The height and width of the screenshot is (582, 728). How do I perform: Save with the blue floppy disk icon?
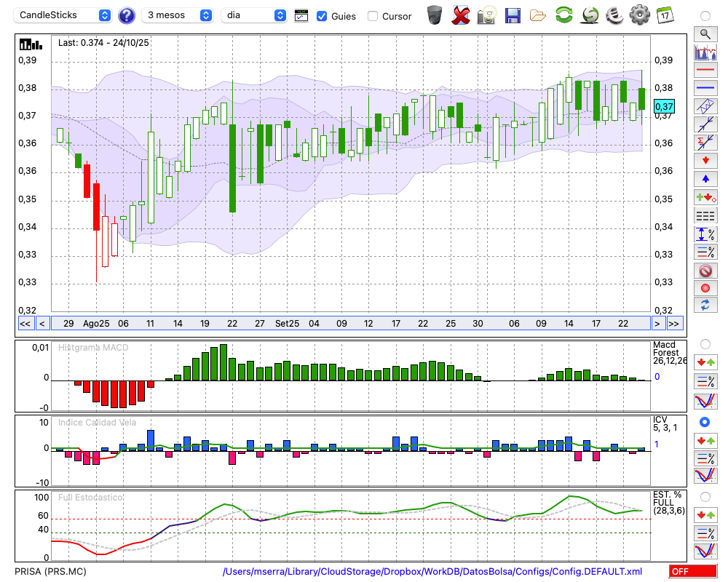[513, 15]
